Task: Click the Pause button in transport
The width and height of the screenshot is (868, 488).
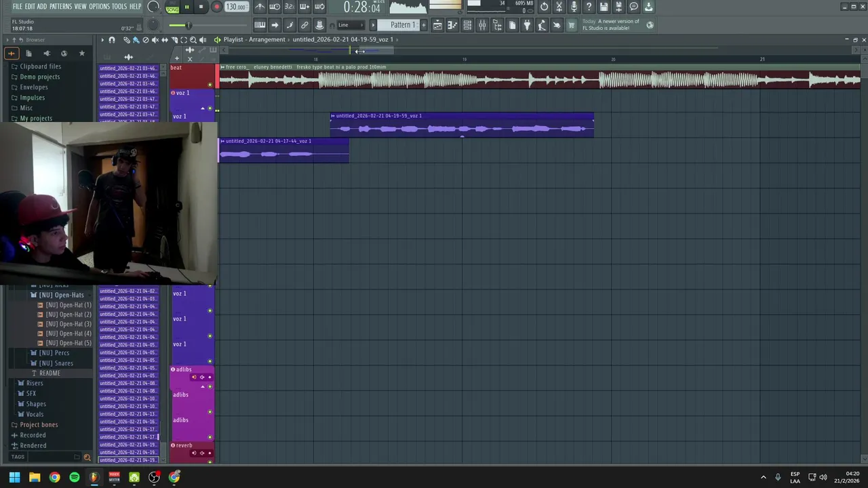Action: (186, 7)
